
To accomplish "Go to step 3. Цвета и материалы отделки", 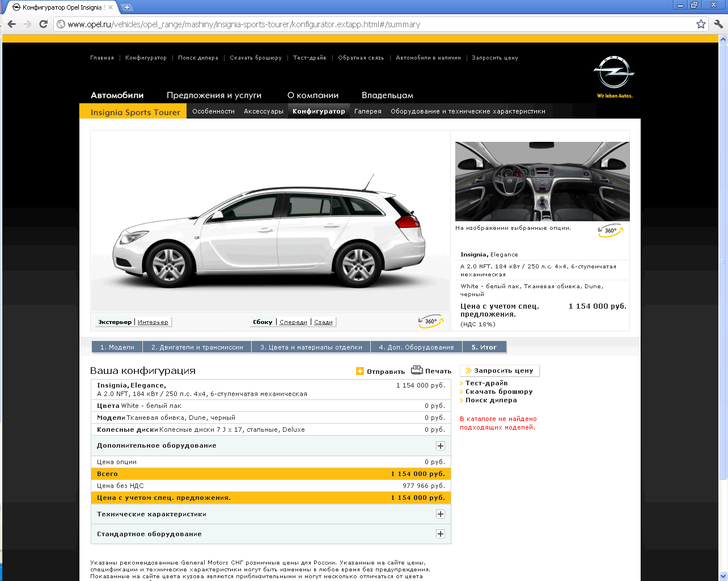I will (311, 347).
